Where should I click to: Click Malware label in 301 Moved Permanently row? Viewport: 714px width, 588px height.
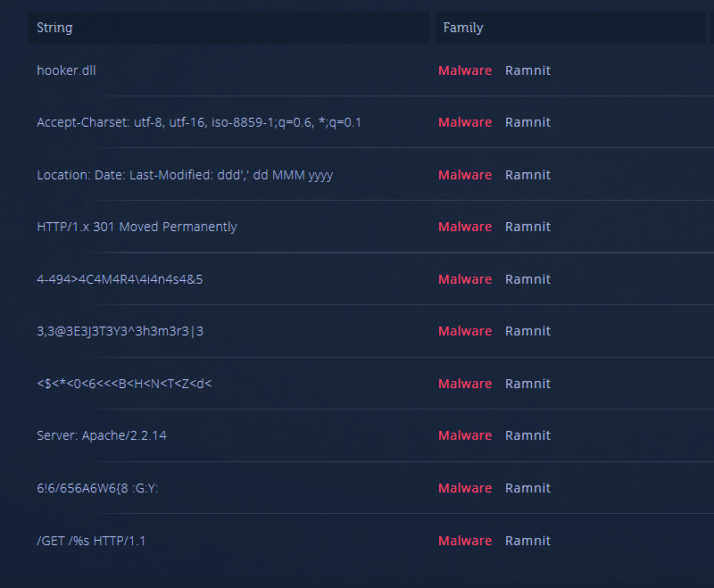click(x=465, y=227)
